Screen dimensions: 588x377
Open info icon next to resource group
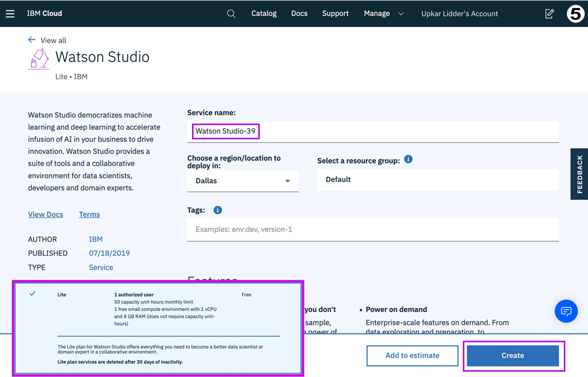pyautogui.click(x=408, y=159)
